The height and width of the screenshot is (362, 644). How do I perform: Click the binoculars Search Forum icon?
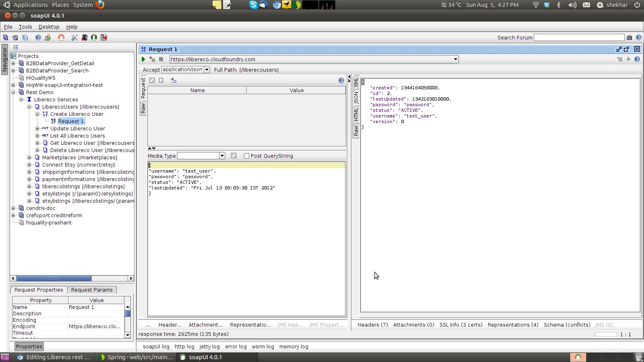(x=629, y=37)
